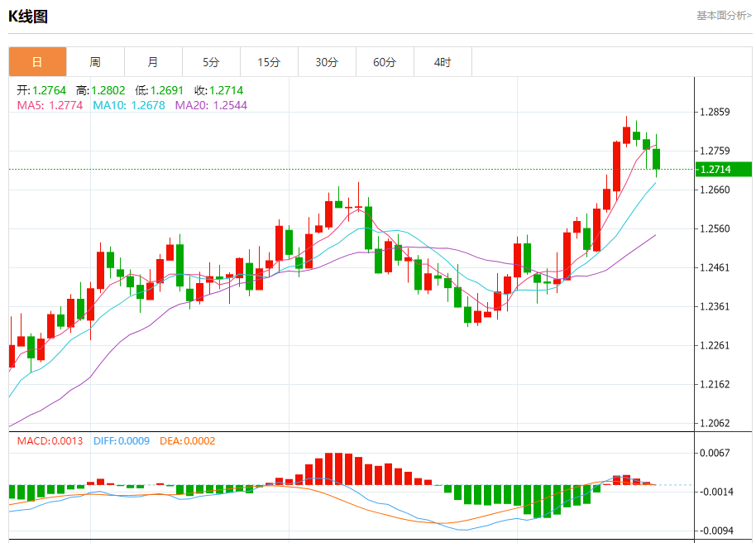Click the MA20: 1.2544 indicator label
756x543 pixels.
(x=211, y=105)
